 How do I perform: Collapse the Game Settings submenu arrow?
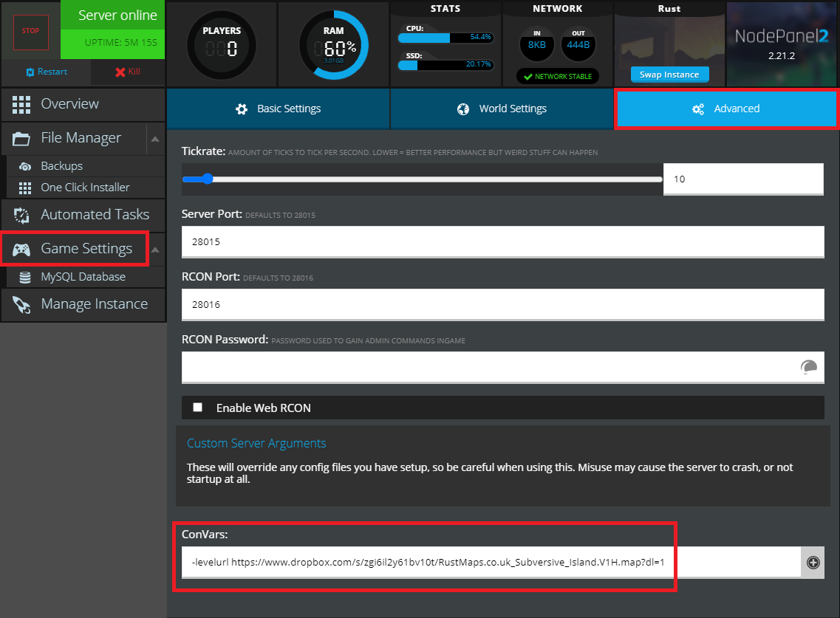[154, 249]
